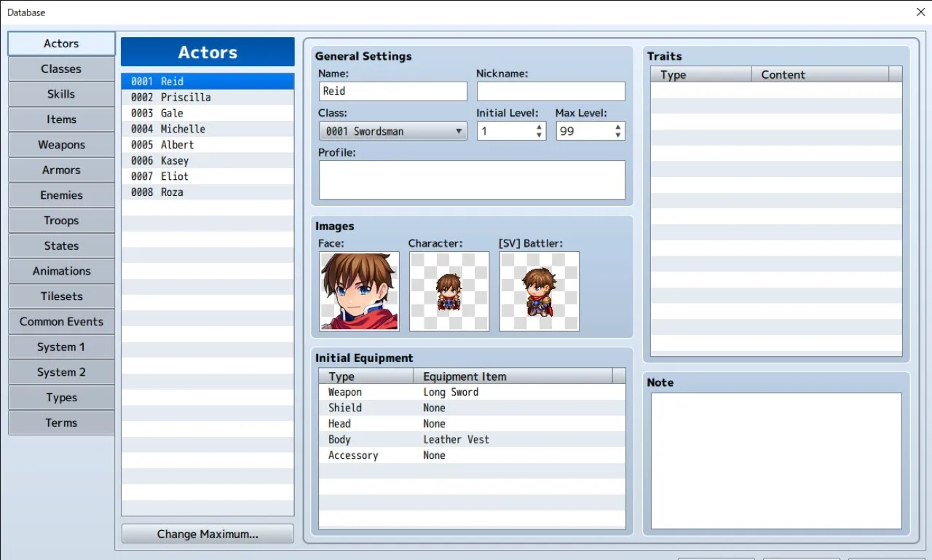The image size is (932, 560).
Task: Switch to the Classes tab
Action: click(61, 68)
